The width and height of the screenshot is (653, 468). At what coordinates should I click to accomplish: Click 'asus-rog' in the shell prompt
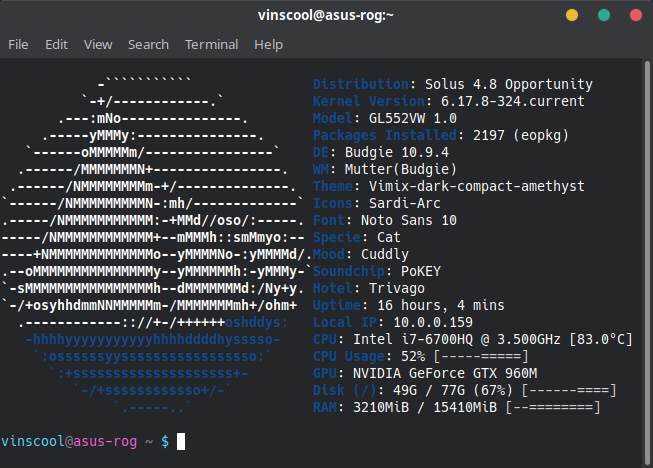coord(105,441)
